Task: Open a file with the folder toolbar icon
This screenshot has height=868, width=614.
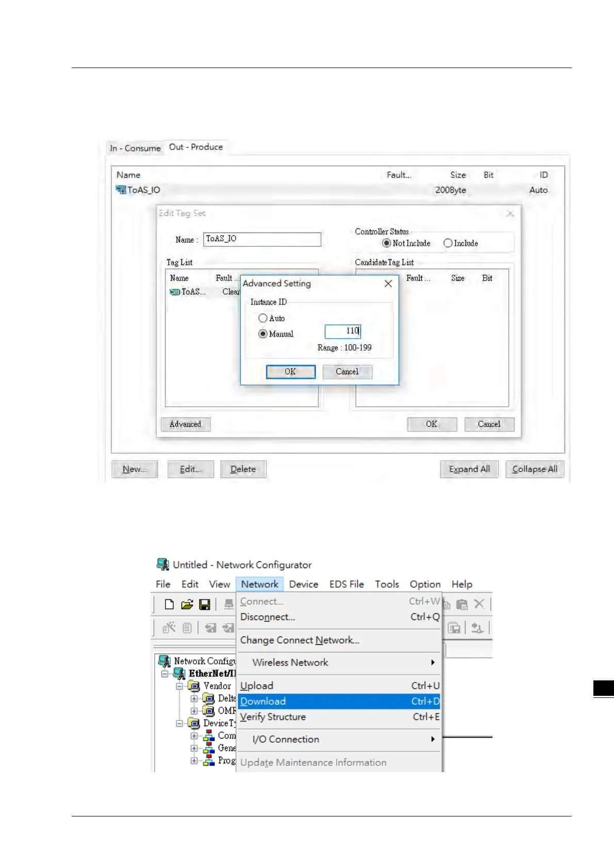Action: coord(187,604)
